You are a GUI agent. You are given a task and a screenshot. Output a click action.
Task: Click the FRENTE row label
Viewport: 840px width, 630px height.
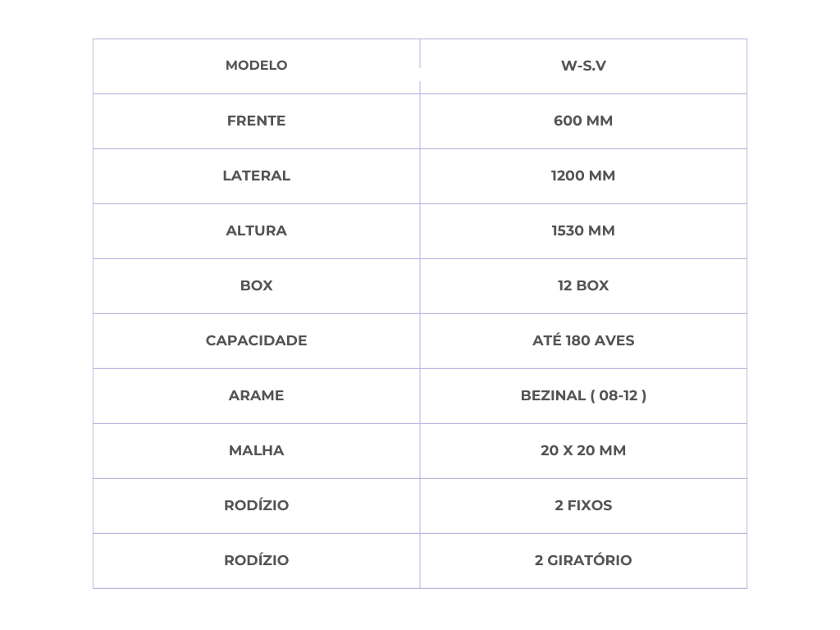[256, 121]
